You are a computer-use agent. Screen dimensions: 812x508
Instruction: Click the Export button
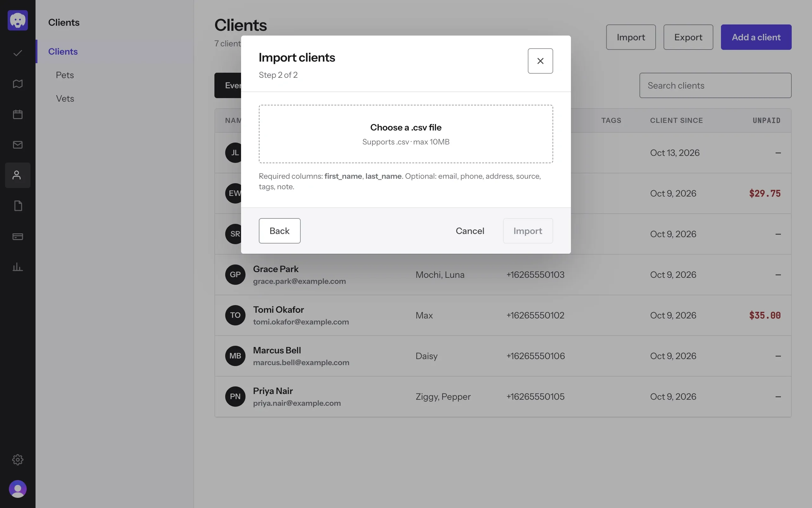tap(688, 37)
